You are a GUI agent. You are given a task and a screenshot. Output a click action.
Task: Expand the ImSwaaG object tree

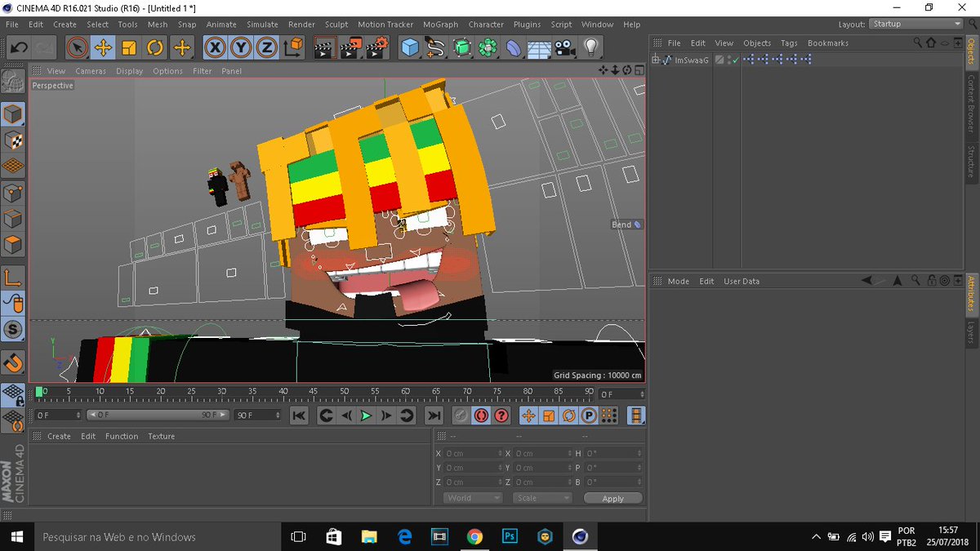pyautogui.click(x=656, y=60)
